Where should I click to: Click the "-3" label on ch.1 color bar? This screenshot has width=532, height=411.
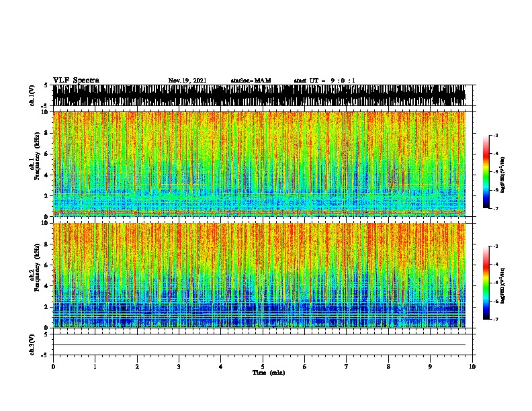495,135
